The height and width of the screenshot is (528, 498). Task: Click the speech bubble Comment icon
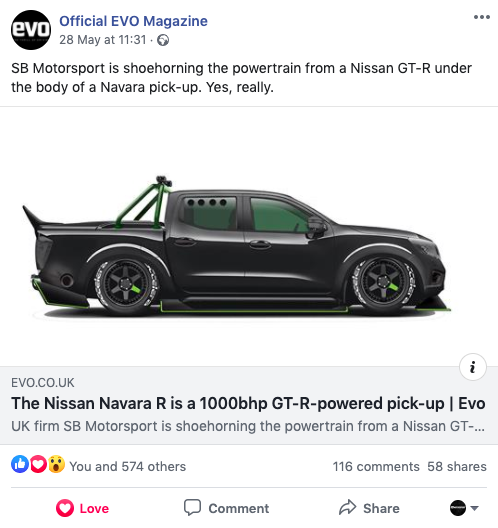[x=192, y=507]
